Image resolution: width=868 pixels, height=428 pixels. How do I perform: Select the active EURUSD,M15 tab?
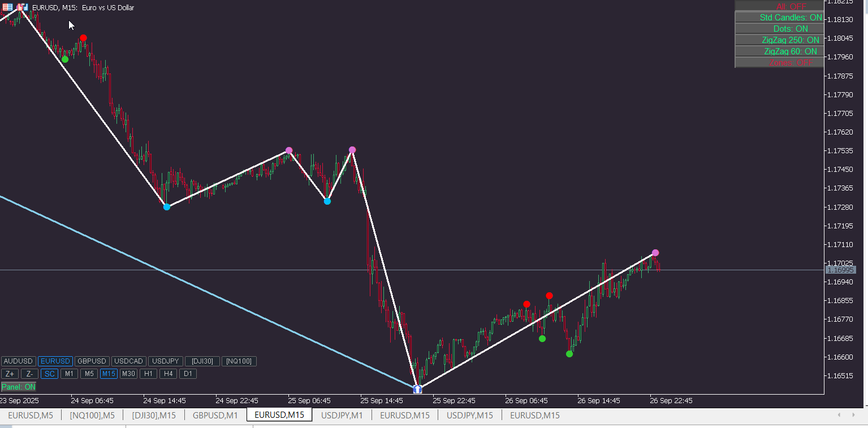pos(279,415)
